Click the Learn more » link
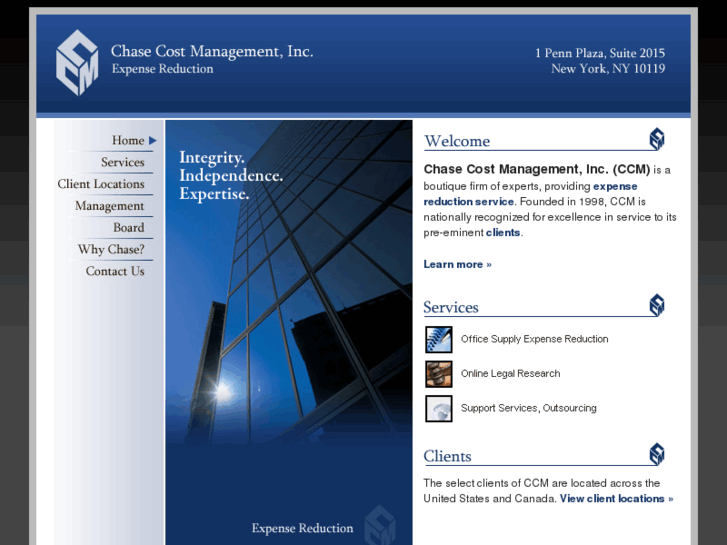This screenshot has height=545, width=727. (x=457, y=264)
